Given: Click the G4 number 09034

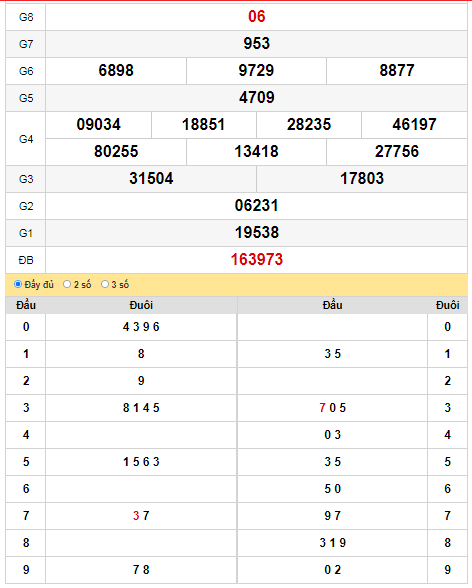Looking at the screenshot, I should 99,124.
